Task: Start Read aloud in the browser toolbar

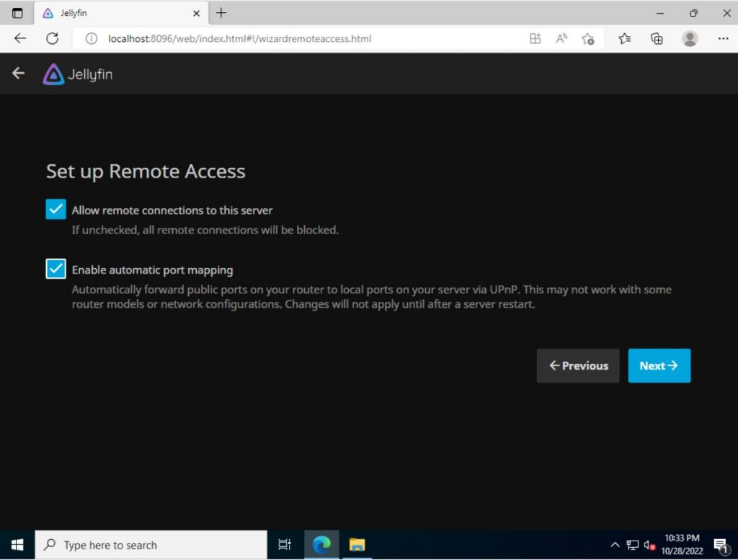Action: coord(561,39)
